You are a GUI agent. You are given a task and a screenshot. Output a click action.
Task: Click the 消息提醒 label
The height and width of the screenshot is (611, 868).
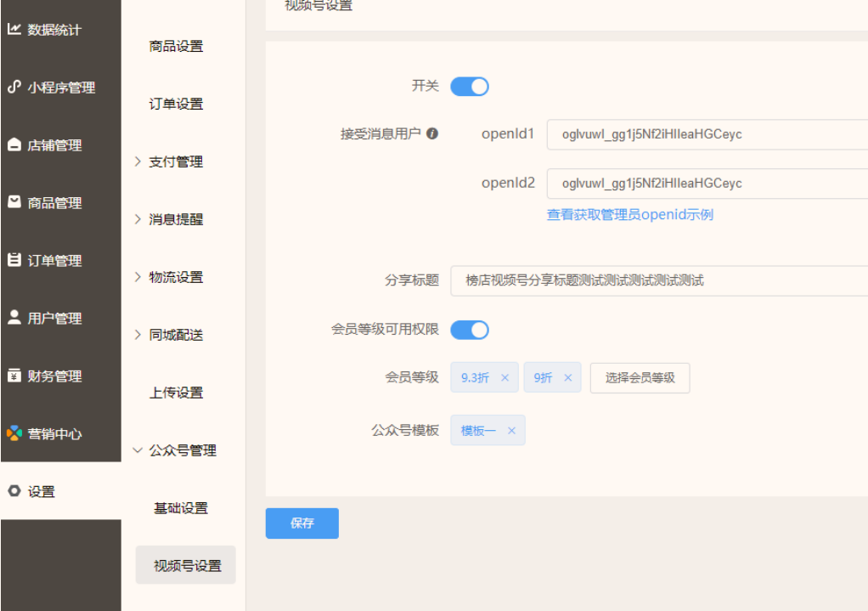coord(176,219)
